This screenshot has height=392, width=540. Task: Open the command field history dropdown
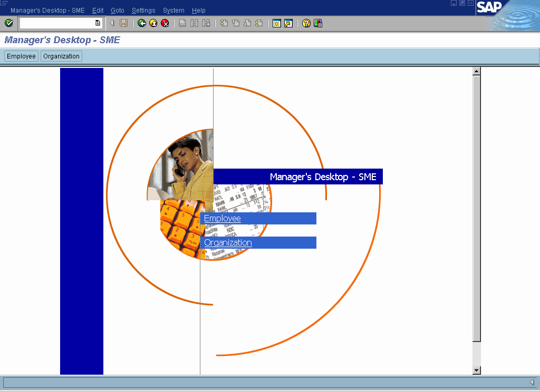[x=98, y=23]
